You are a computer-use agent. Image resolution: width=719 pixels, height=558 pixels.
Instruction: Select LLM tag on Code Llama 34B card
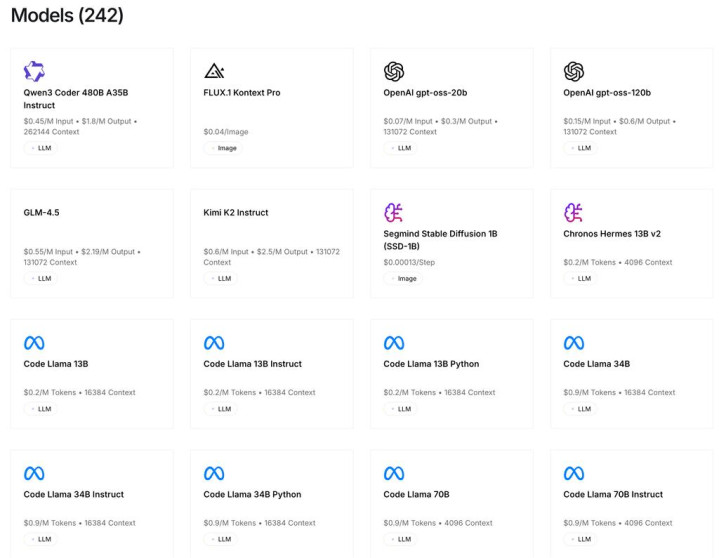pyautogui.click(x=582, y=409)
